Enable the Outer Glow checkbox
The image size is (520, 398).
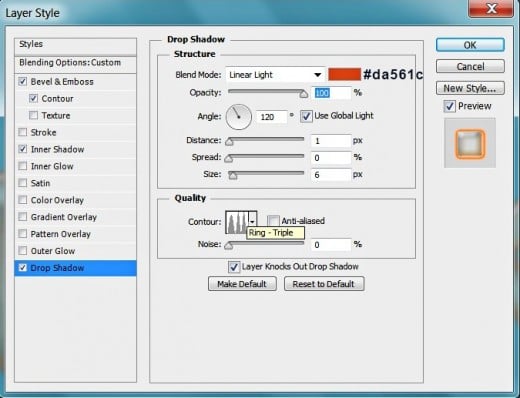coord(23,251)
